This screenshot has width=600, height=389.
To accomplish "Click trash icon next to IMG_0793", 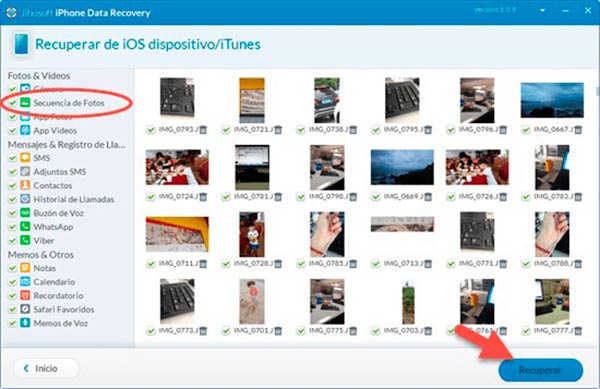I will [x=203, y=130].
